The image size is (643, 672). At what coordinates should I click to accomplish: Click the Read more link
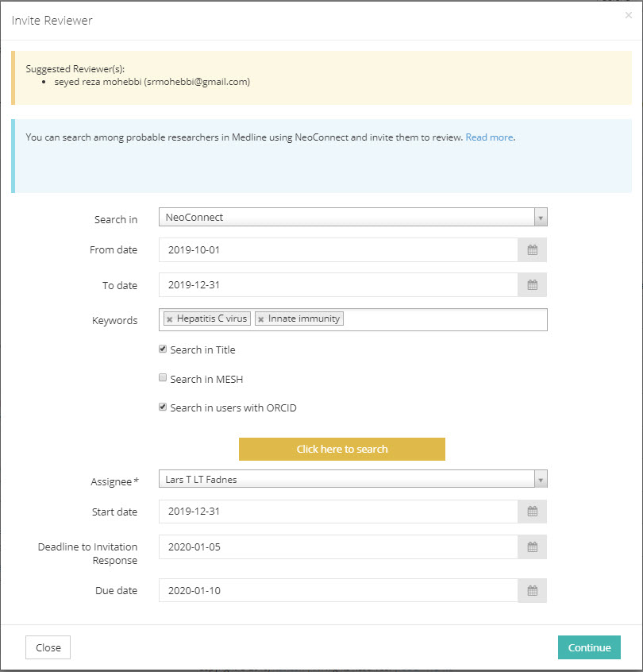coord(489,137)
